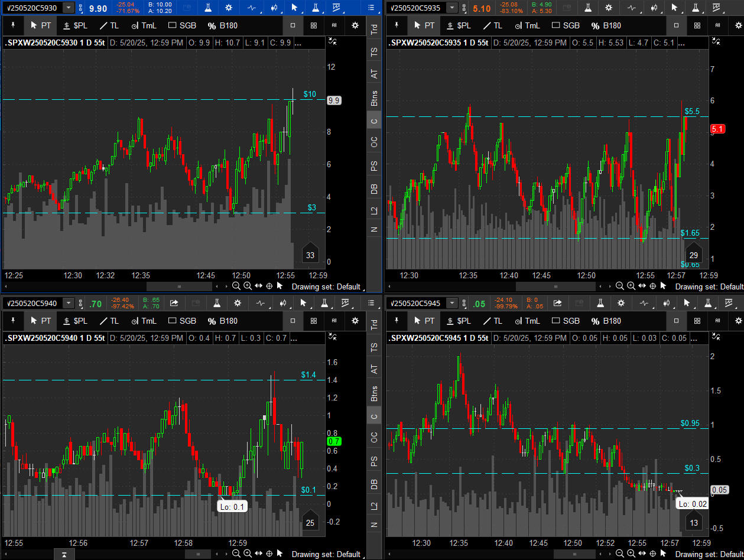This screenshot has height=560, width=744.
Task: Toggle the single-chart view square in the C5935 toolbar
Action: click(x=677, y=25)
